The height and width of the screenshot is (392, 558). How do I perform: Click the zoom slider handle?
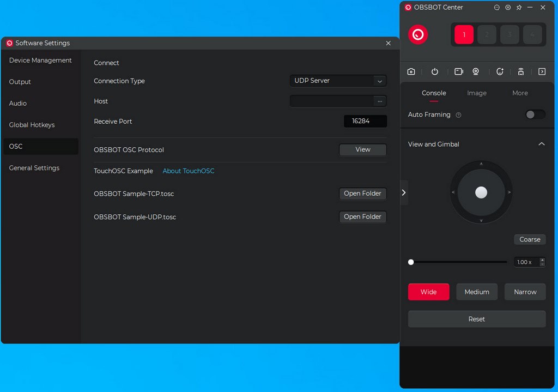click(x=411, y=262)
